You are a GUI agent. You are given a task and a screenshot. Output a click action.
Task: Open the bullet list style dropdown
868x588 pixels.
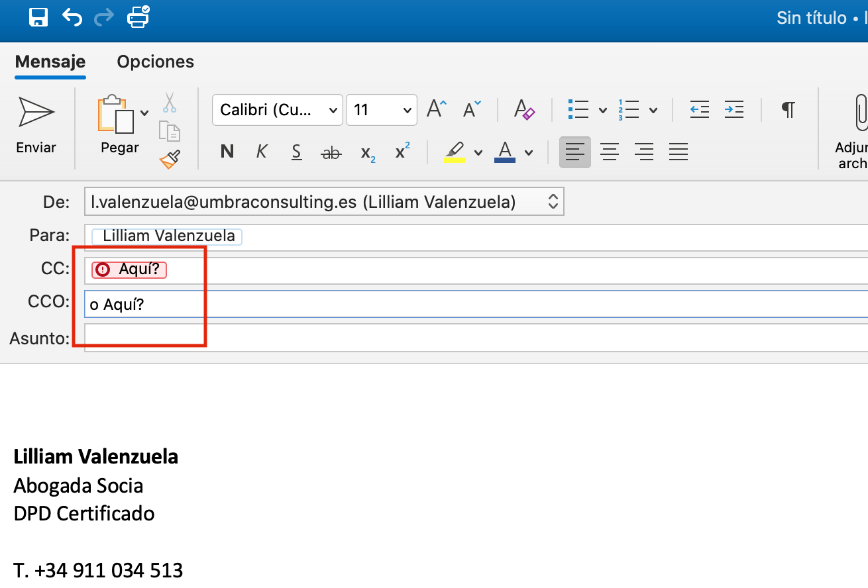pos(602,109)
